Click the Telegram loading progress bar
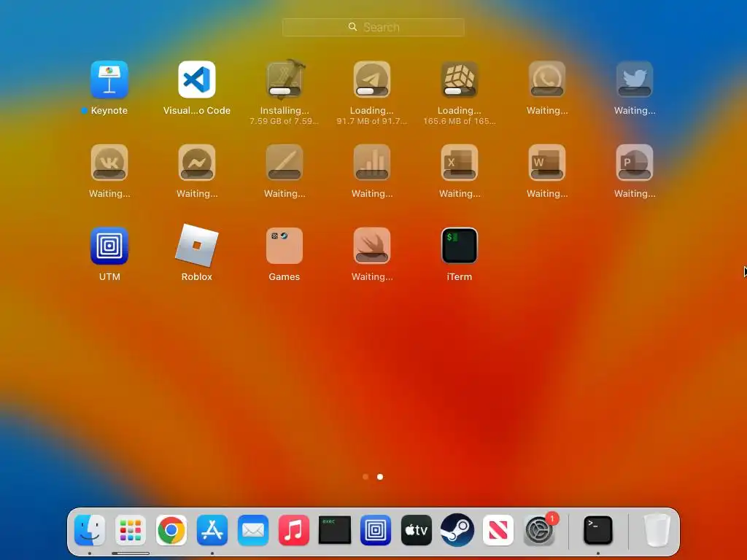The height and width of the screenshot is (560, 747). pyautogui.click(x=372, y=91)
